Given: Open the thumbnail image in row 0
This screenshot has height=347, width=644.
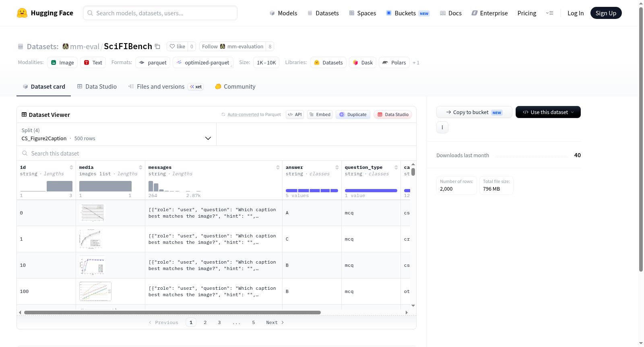Looking at the screenshot, I should tap(93, 213).
